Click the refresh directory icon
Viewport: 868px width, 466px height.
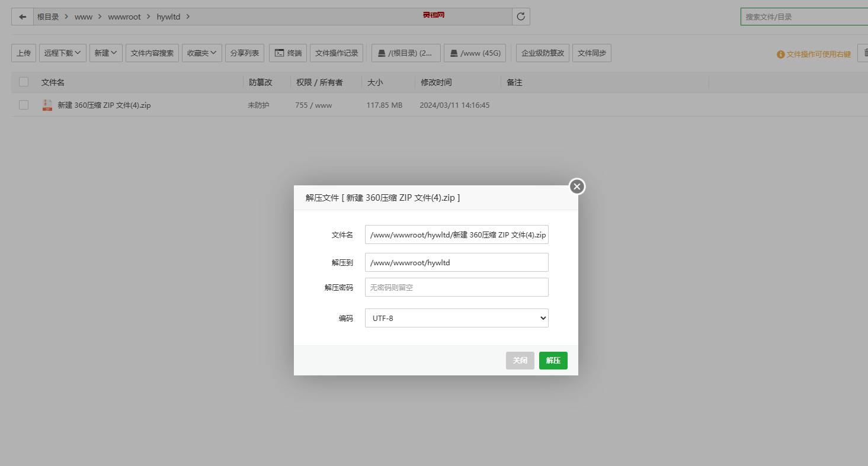[521, 17]
